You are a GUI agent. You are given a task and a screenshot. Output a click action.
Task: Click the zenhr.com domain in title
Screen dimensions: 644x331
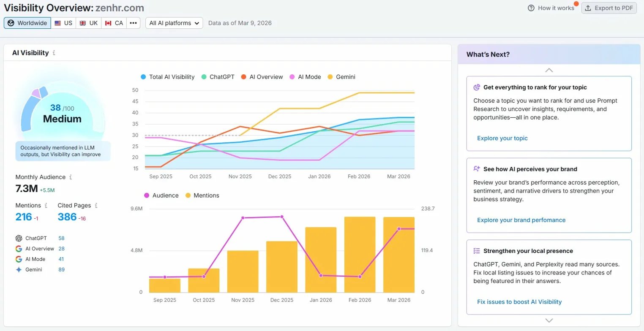coord(120,8)
